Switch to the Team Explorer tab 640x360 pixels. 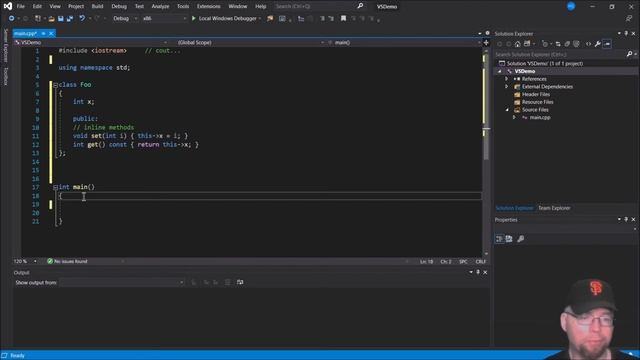pyautogui.click(x=554, y=208)
